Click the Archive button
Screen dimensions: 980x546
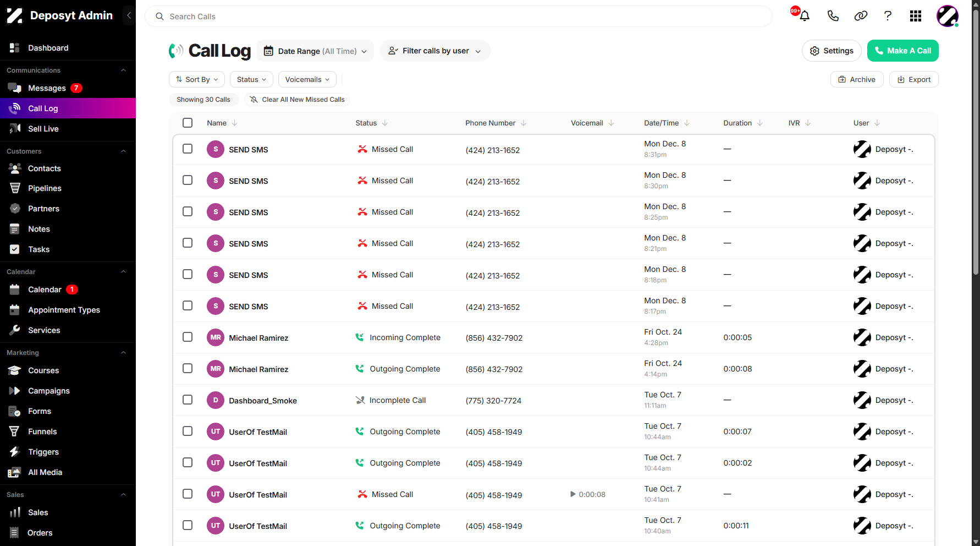(x=857, y=79)
